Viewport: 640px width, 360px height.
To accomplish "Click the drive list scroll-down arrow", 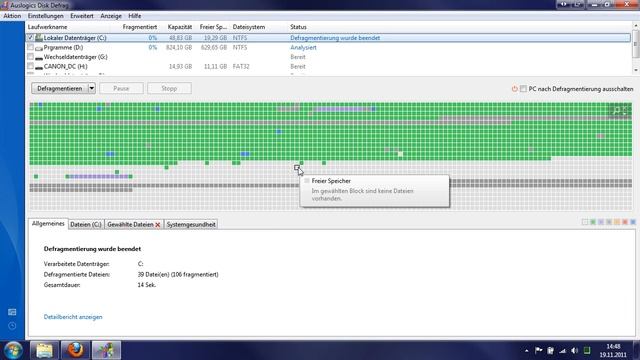I will pyautogui.click(x=636, y=70).
